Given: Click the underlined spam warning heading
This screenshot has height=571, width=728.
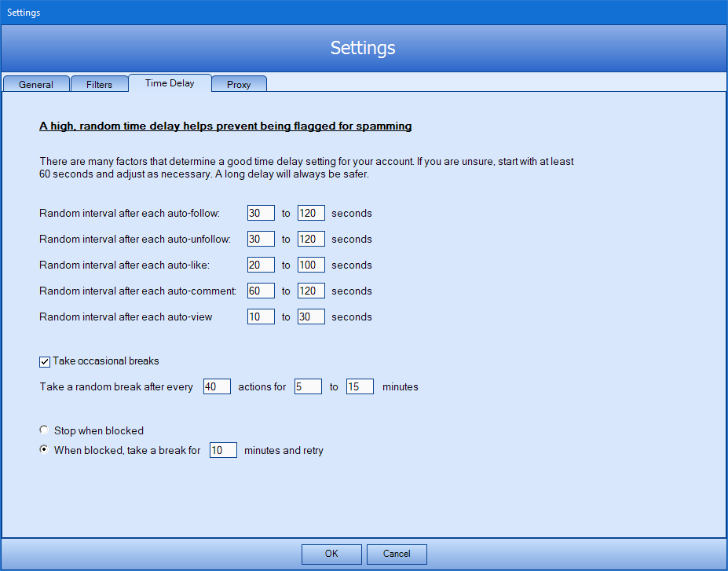Looking at the screenshot, I should coord(225,126).
